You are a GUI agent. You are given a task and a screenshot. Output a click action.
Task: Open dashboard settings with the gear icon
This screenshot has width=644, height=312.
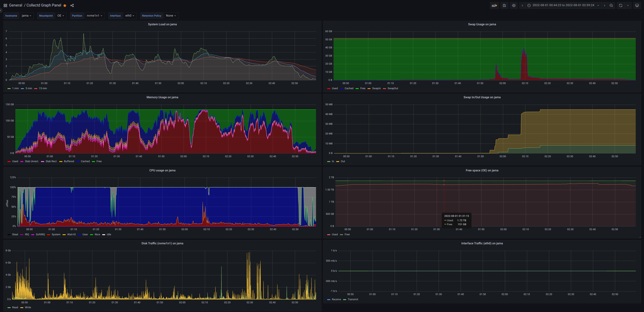click(x=514, y=5)
